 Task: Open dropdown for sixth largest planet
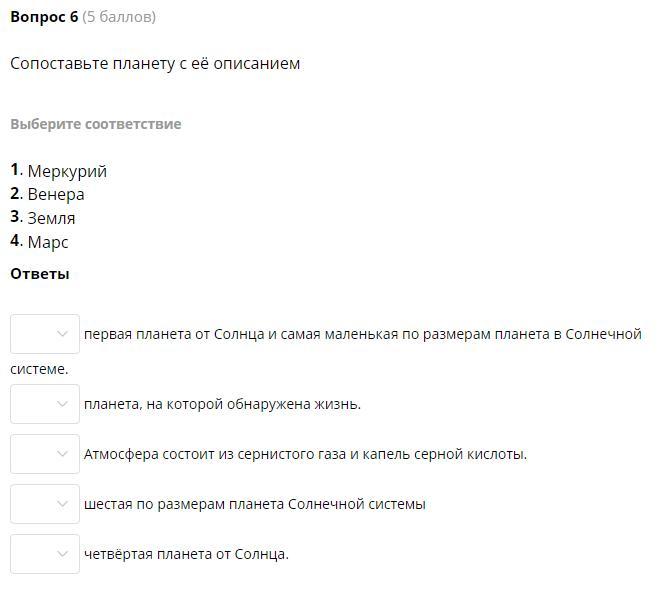tap(45, 504)
